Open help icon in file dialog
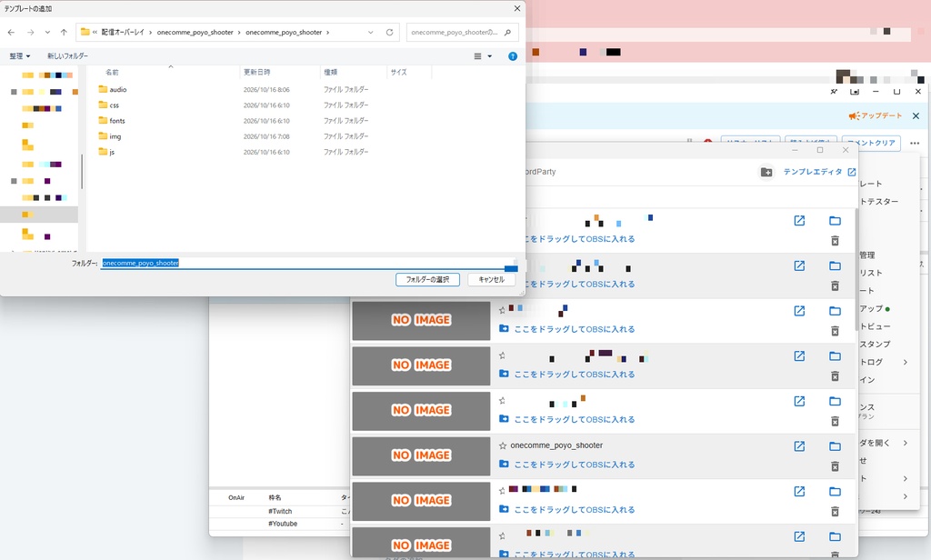This screenshot has height=560, width=931. click(x=513, y=55)
